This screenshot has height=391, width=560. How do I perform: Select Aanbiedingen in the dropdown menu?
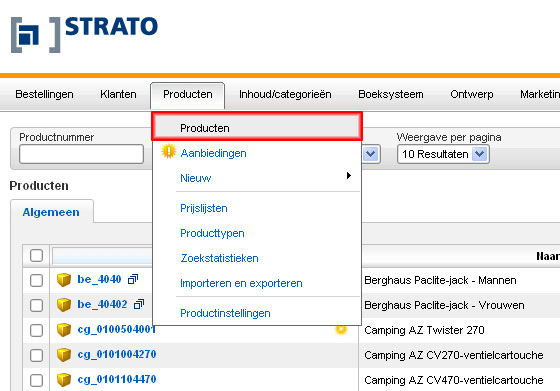213,153
